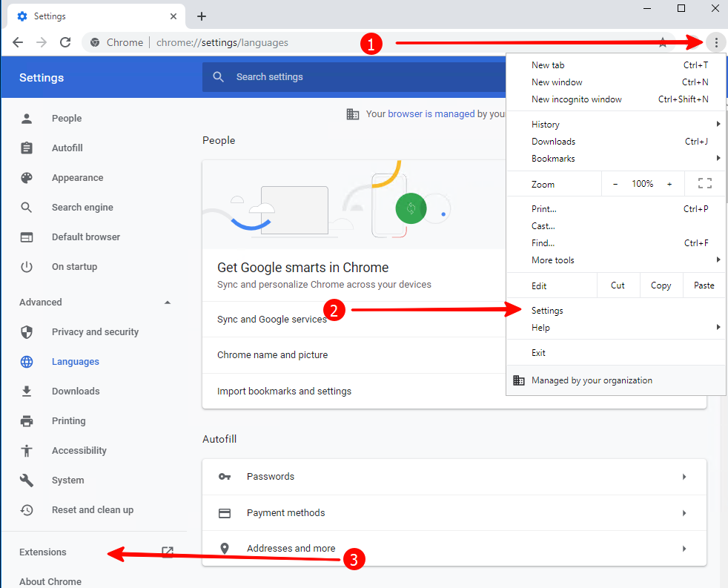Screen dimensions: 728x588
Task: Click the managed organization building icon in menu
Action: [519, 380]
